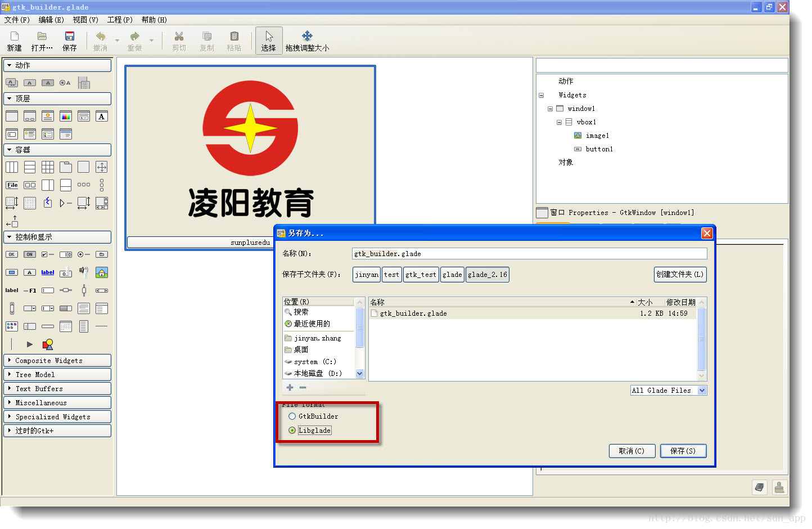Pick the Check Button widget icon

48,254
